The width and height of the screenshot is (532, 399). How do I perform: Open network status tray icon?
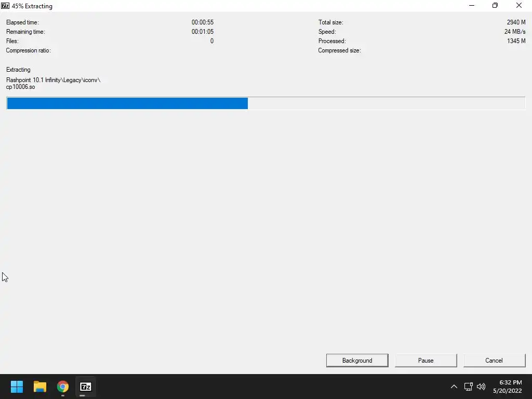468,387
